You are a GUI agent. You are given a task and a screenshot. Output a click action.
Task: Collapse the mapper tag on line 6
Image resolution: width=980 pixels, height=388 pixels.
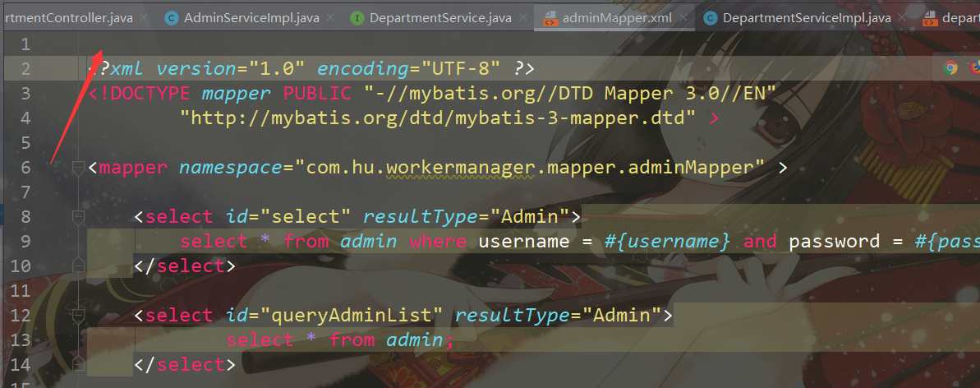(x=78, y=168)
